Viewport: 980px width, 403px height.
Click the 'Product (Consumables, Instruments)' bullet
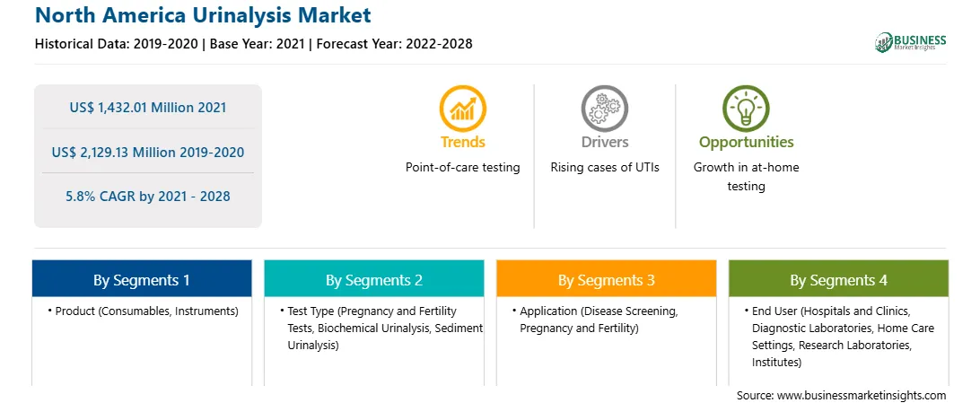[x=143, y=311]
